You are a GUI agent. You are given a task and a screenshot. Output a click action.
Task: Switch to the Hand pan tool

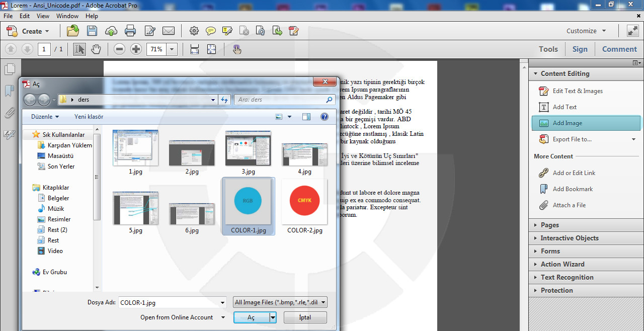(x=96, y=49)
